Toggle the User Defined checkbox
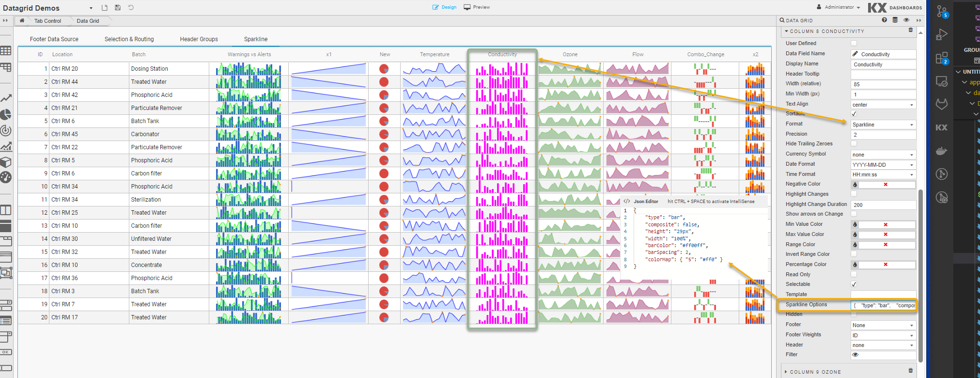Image resolution: width=980 pixels, height=378 pixels. 854,43
